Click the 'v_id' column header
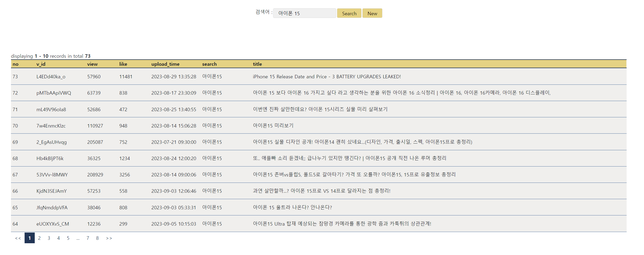 point(41,64)
